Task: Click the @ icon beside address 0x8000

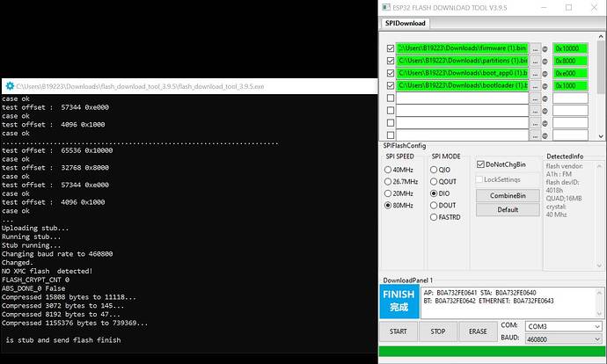Action: [545, 62]
